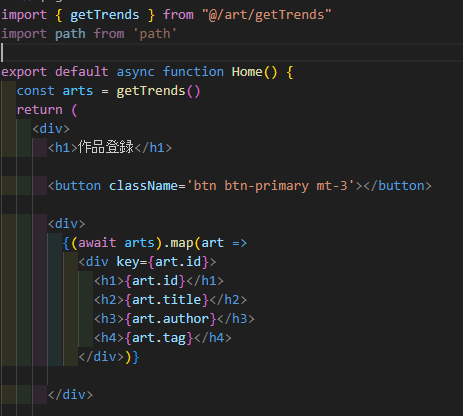Screen dimensions: 463x416
Task: Click art.author inside the h3 tag
Action: pos(170,319)
